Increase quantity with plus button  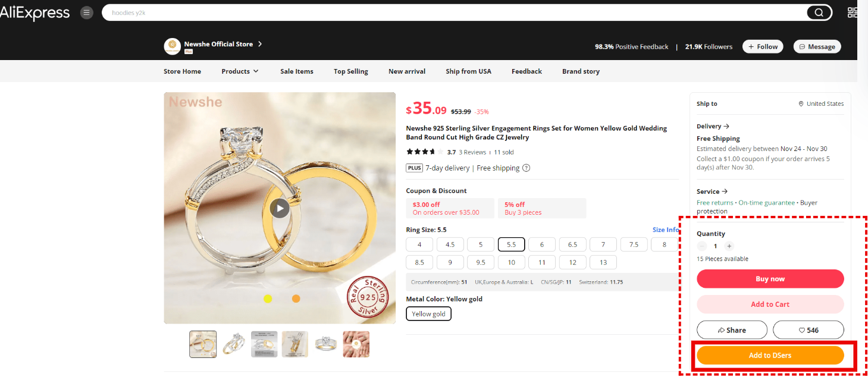coord(729,246)
